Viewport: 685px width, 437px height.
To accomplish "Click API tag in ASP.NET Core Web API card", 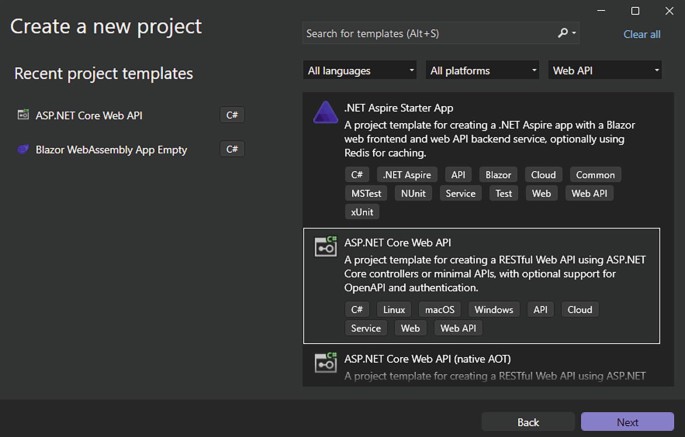I will pos(540,309).
